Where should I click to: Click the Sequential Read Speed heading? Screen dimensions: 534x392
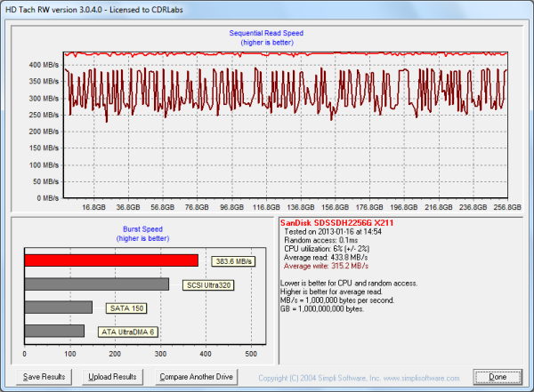[266, 33]
